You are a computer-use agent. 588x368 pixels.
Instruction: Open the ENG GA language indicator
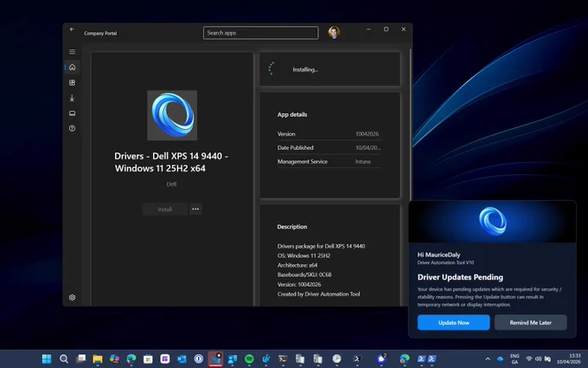click(514, 359)
